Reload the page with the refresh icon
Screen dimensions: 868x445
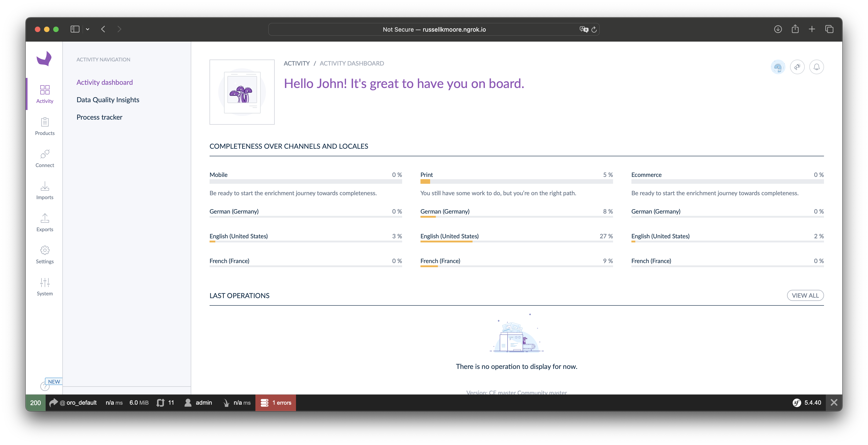(594, 29)
